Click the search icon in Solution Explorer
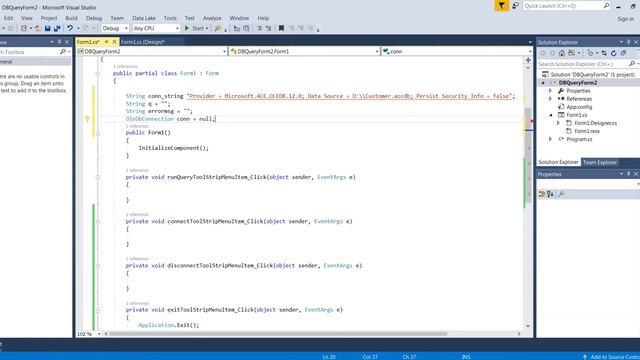This screenshot has height=360, width=640. coord(632,64)
